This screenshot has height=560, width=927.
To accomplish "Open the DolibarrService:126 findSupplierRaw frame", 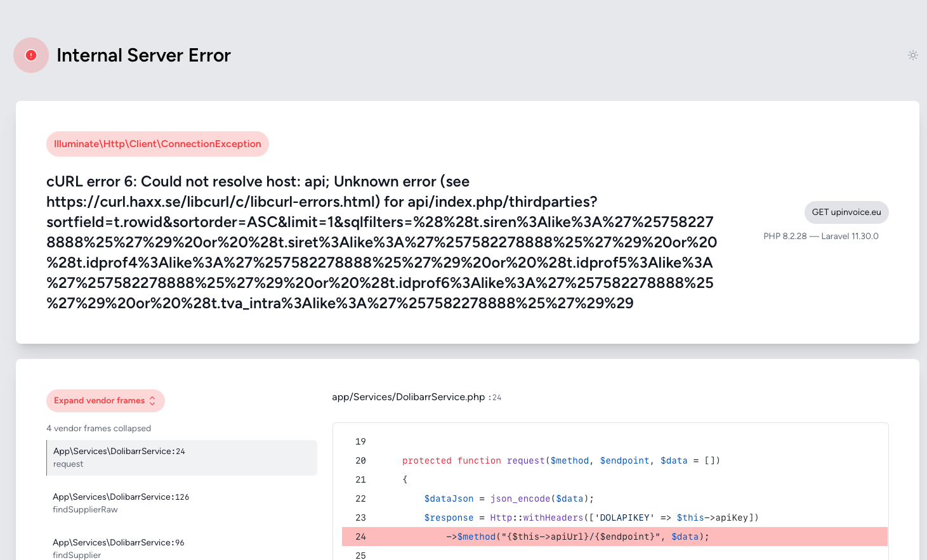I will click(181, 504).
